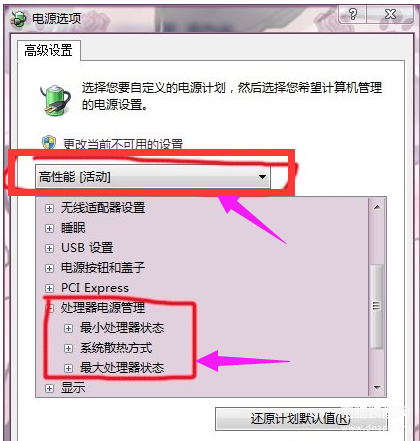Select the 高级设置 tab
Viewport: 420px width, 441px height.
[x=49, y=51]
